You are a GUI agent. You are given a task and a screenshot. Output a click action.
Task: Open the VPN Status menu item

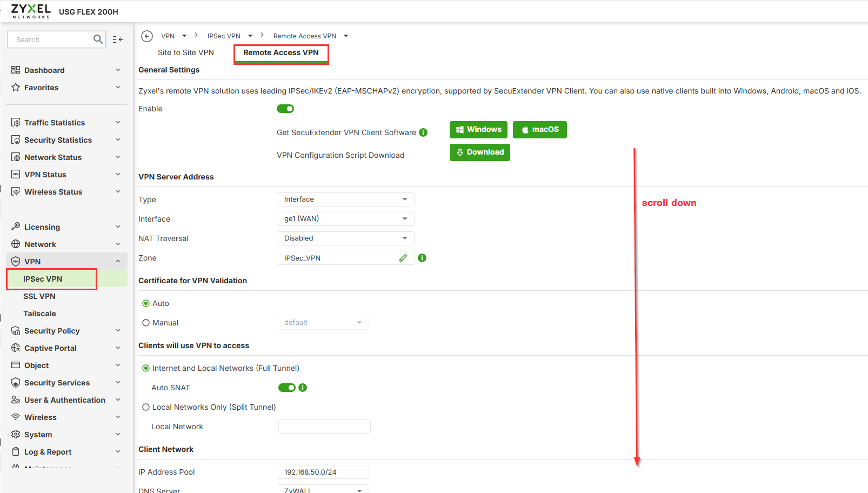pyautogui.click(x=45, y=175)
